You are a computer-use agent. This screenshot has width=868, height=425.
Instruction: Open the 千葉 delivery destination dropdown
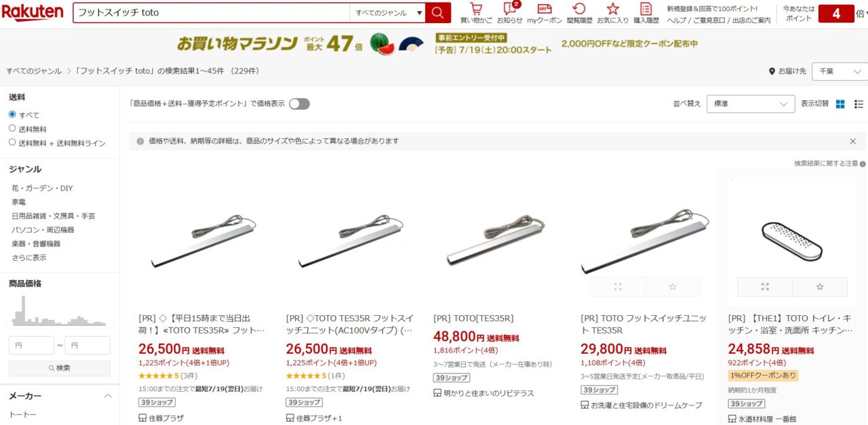(840, 71)
